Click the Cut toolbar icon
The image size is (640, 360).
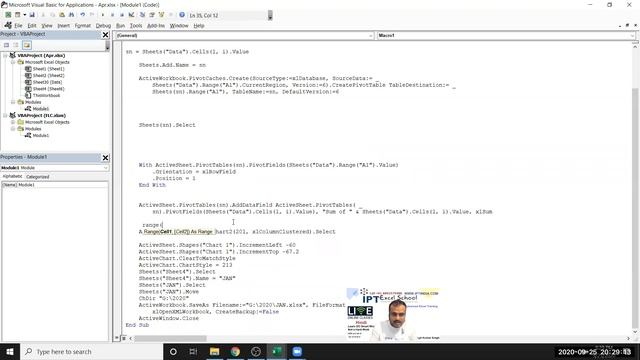[x=43, y=15]
